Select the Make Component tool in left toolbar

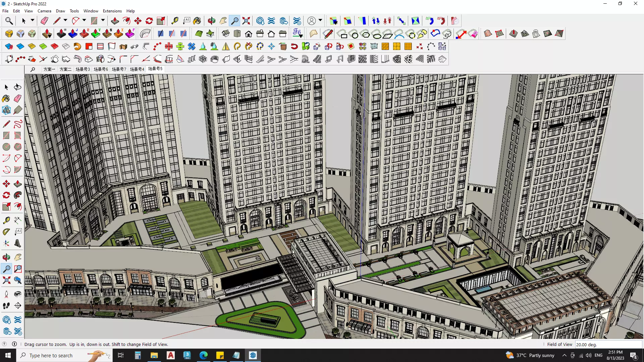click(6, 110)
